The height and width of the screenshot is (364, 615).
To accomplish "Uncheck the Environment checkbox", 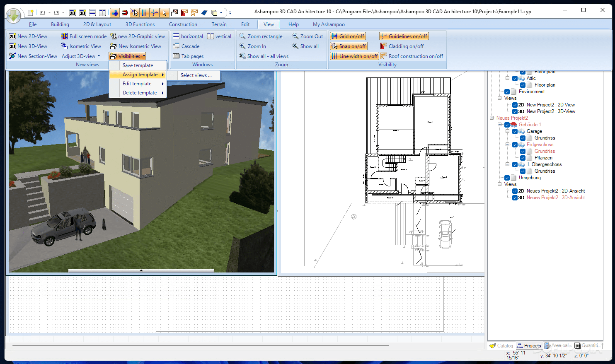I will coord(507,92).
